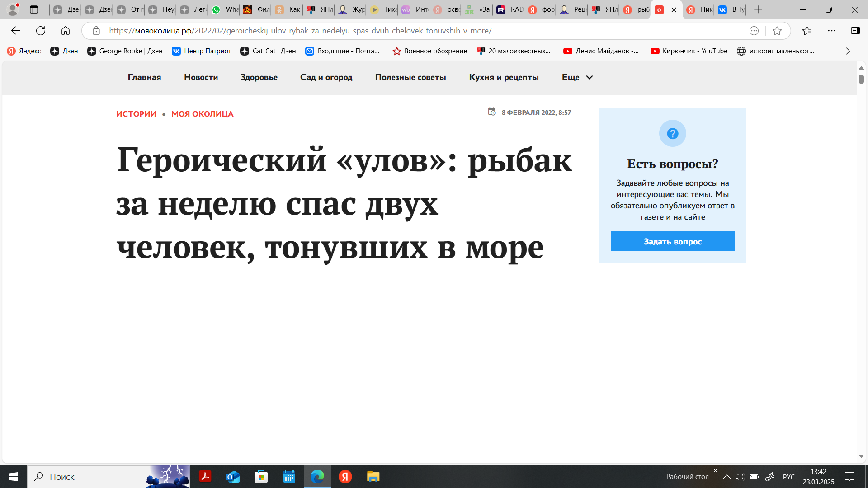This screenshot has width=868, height=488.
Task: Open a new browser tab
Action: [758, 9]
